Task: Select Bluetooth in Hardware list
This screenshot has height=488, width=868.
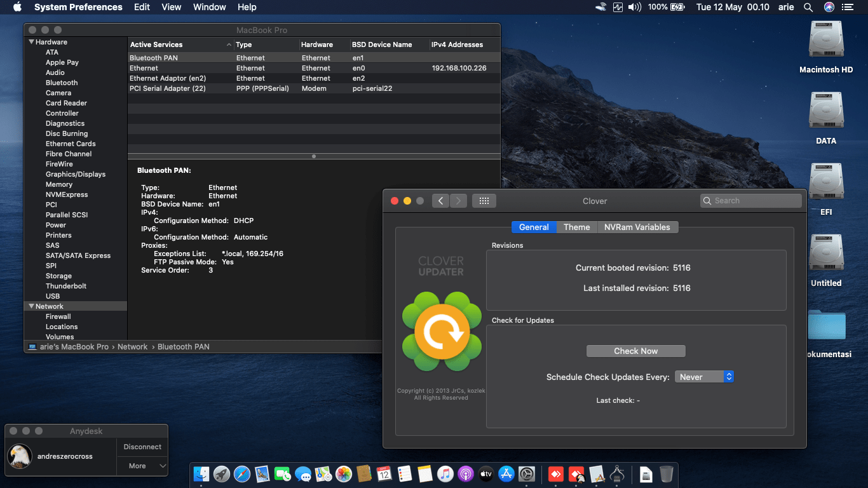Action: [62, 83]
